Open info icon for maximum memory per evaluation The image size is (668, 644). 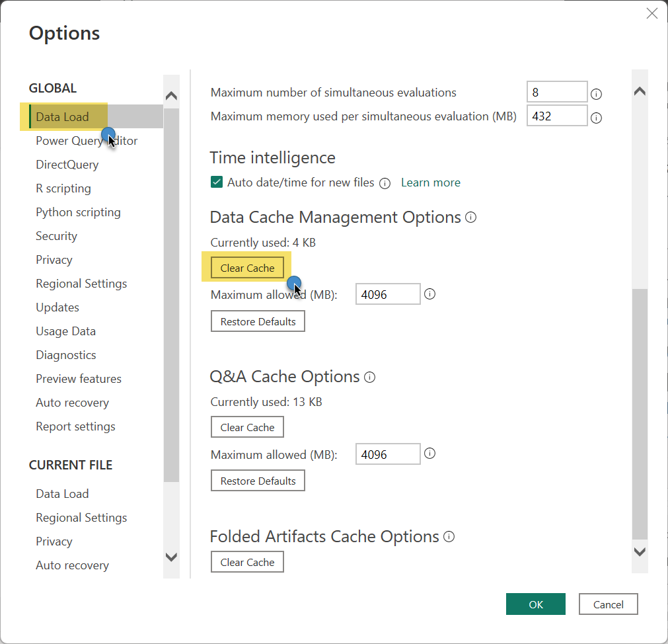point(597,118)
